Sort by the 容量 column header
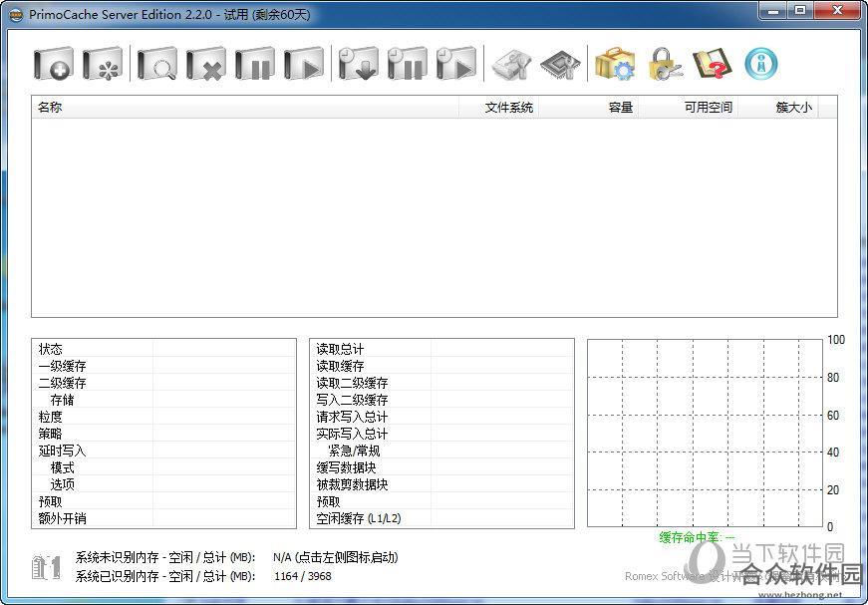The height and width of the screenshot is (605, 868). 588,107
